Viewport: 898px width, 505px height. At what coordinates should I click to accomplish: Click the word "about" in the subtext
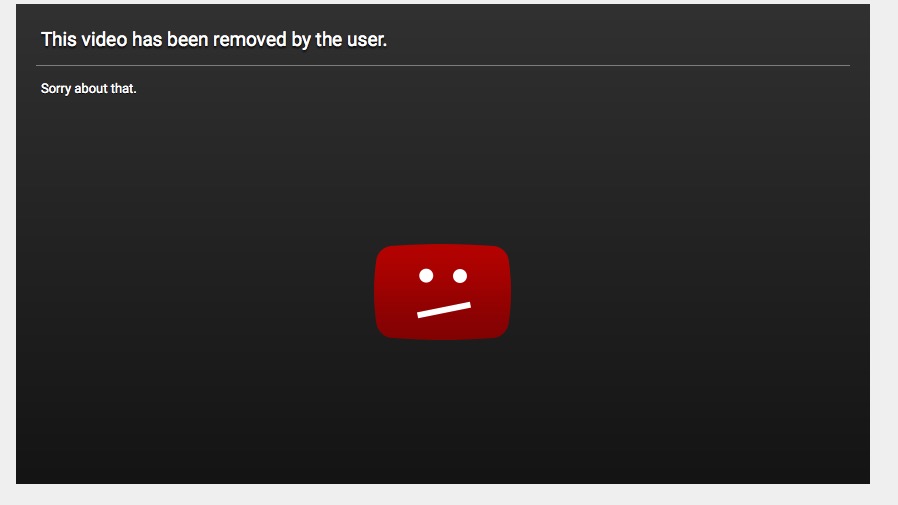[90, 89]
